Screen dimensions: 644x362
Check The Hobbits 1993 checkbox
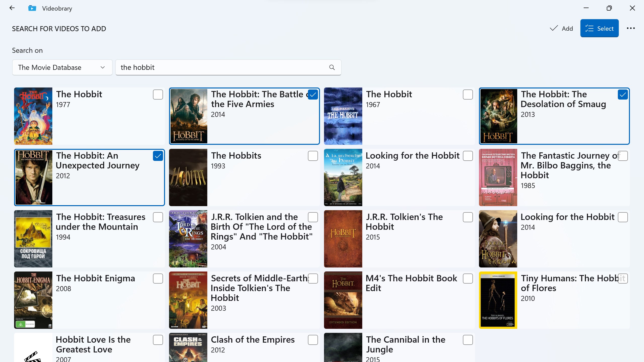[313, 156]
